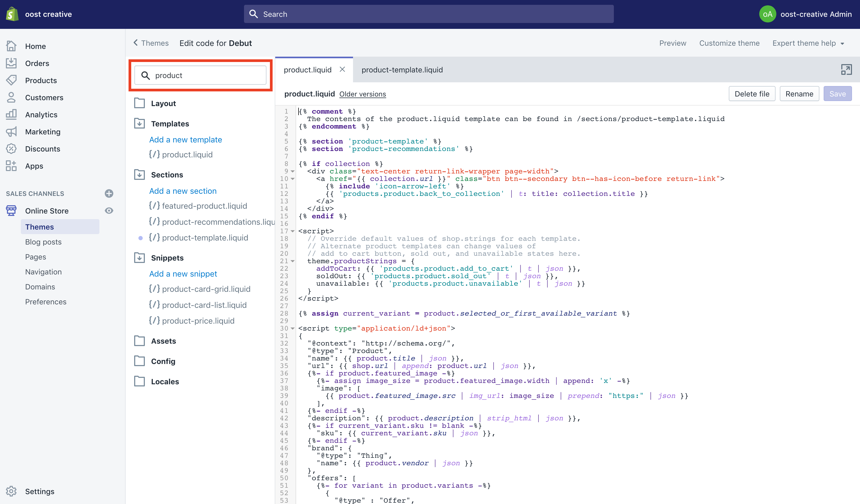Open Preferences in sidebar
Image resolution: width=860 pixels, height=504 pixels.
click(46, 302)
